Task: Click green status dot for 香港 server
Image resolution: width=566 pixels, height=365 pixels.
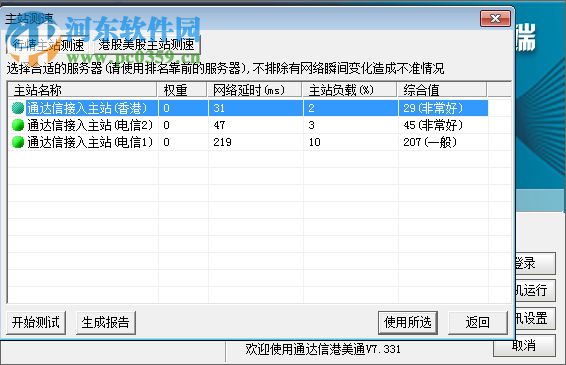Action: 18,108
